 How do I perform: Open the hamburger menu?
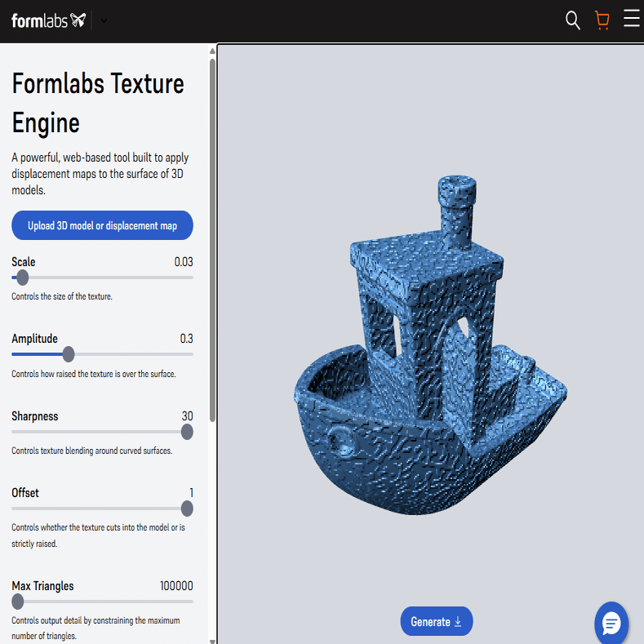click(x=632, y=19)
